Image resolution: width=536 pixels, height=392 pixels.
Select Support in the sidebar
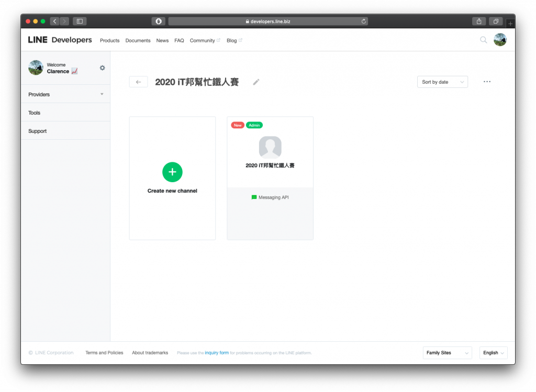click(x=65, y=131)
